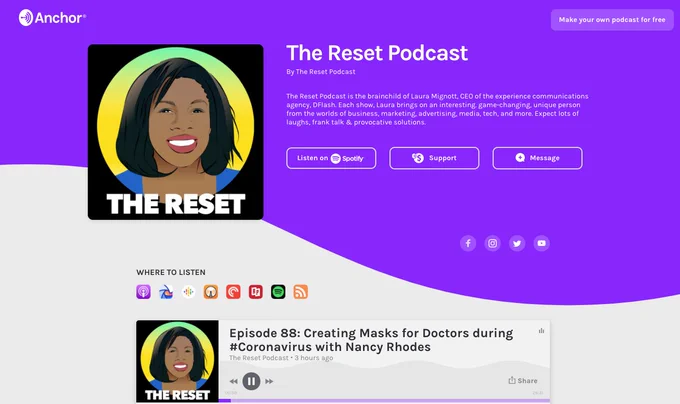Open the Breaker listening link

166,292
